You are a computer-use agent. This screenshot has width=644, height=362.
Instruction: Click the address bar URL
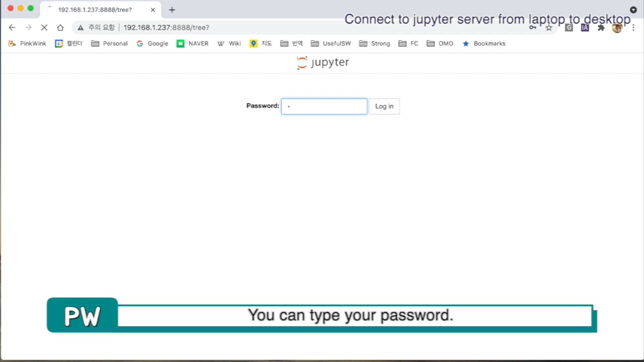pos(166,28)
